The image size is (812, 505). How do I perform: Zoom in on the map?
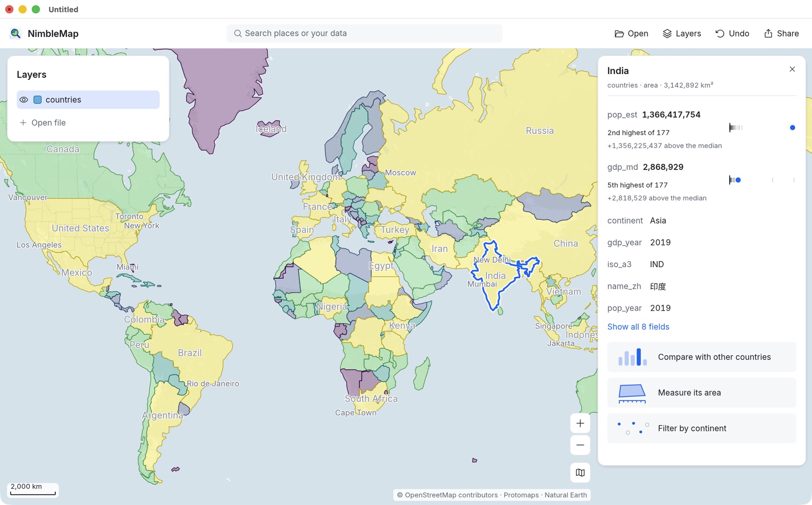click(580, 423)
